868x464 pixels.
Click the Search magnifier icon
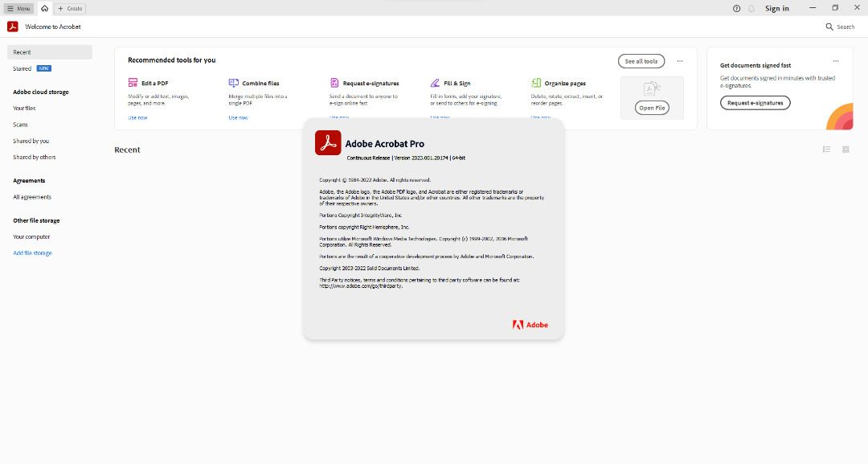pos(829,27)
